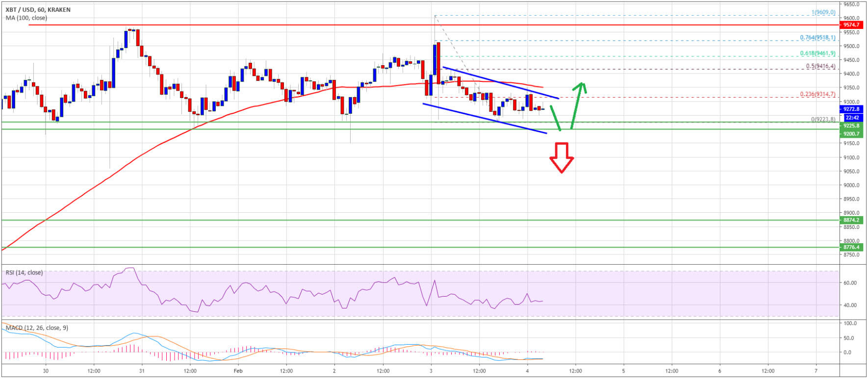Click the 0.764(9518.1) Fibonacci level label
Screen dimensions: 868x378
(817, 37)
